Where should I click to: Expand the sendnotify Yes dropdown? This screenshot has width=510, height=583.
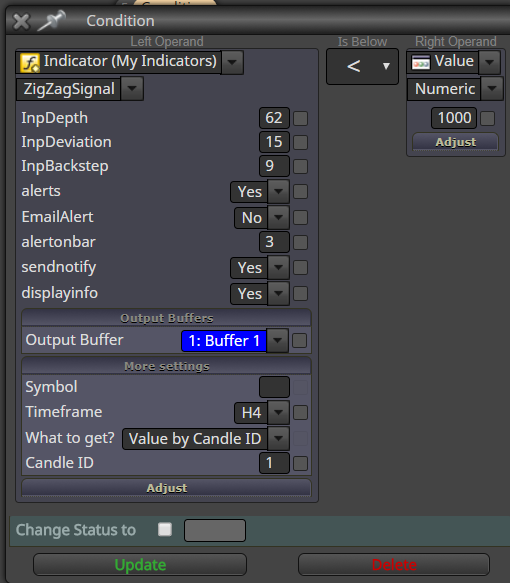coord(278,267)
